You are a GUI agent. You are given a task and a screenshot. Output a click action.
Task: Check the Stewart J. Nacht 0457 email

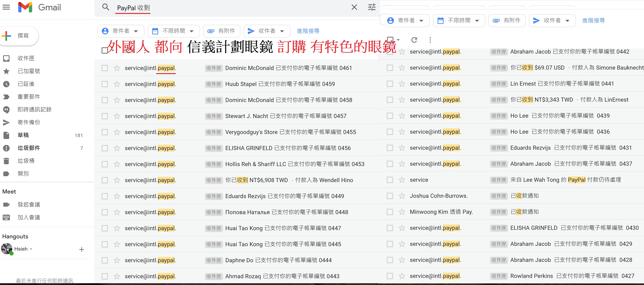point(105,116)
